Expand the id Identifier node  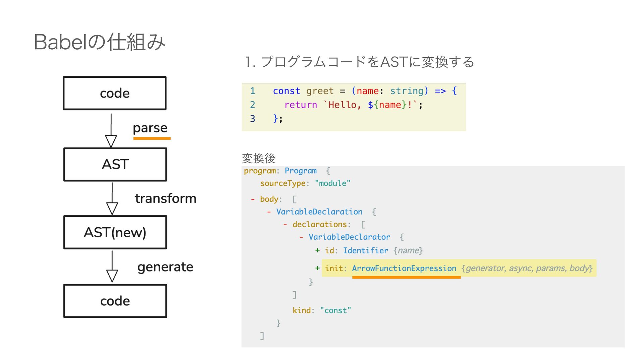pos(317,250)
